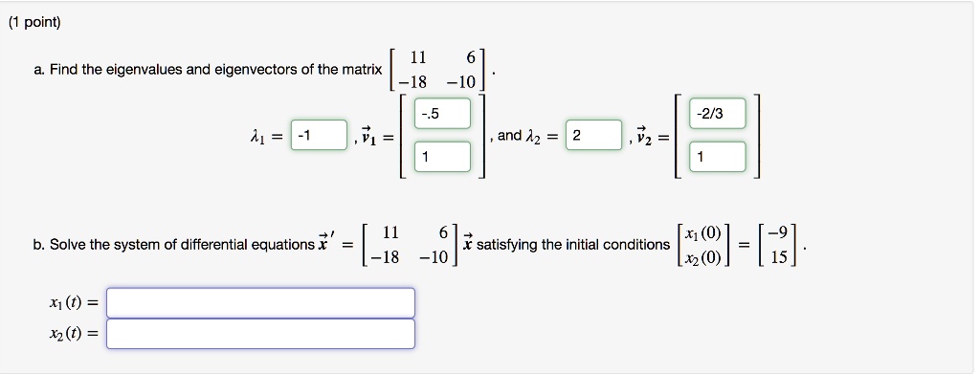980x374 pixels.
Task: Click the empty x1(t) answer box
Action: 260,303
